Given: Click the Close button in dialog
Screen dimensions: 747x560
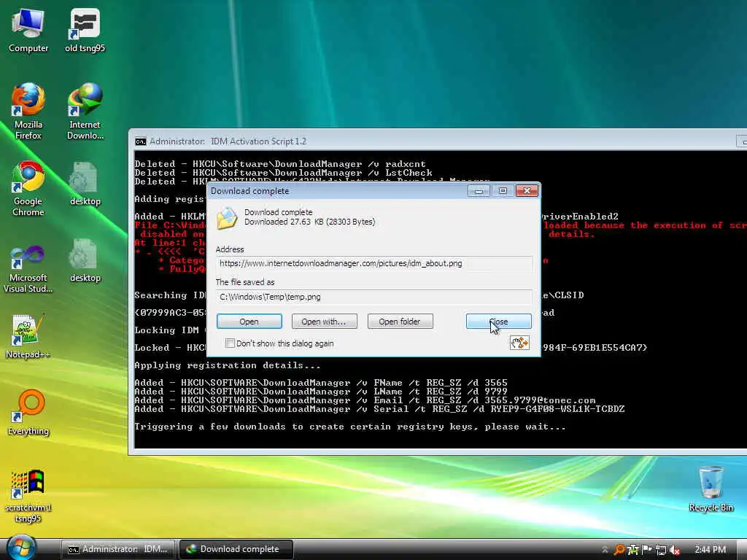Looking at the screenshot, I should click(499, 322).
